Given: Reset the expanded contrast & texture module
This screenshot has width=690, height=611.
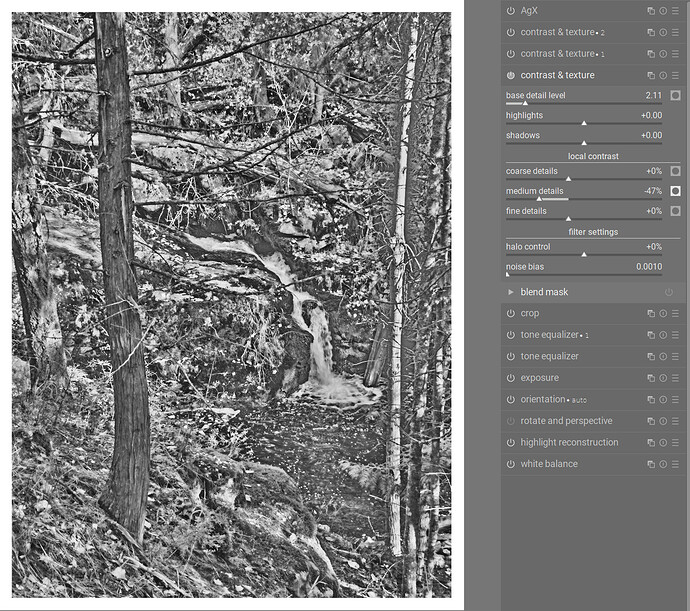Looking at the screenshot, I should [663, 75].
